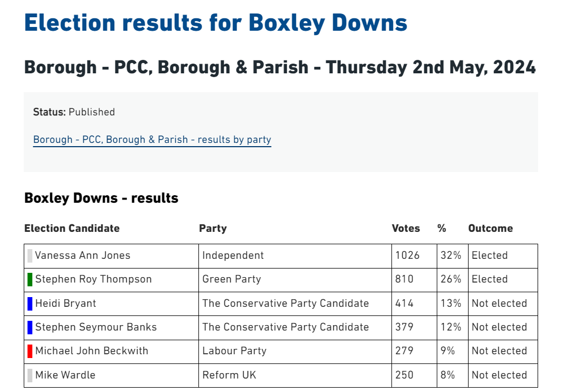
Task: Click the grey swatch beside Mike Wardle
Action: (x=30, y=375)
